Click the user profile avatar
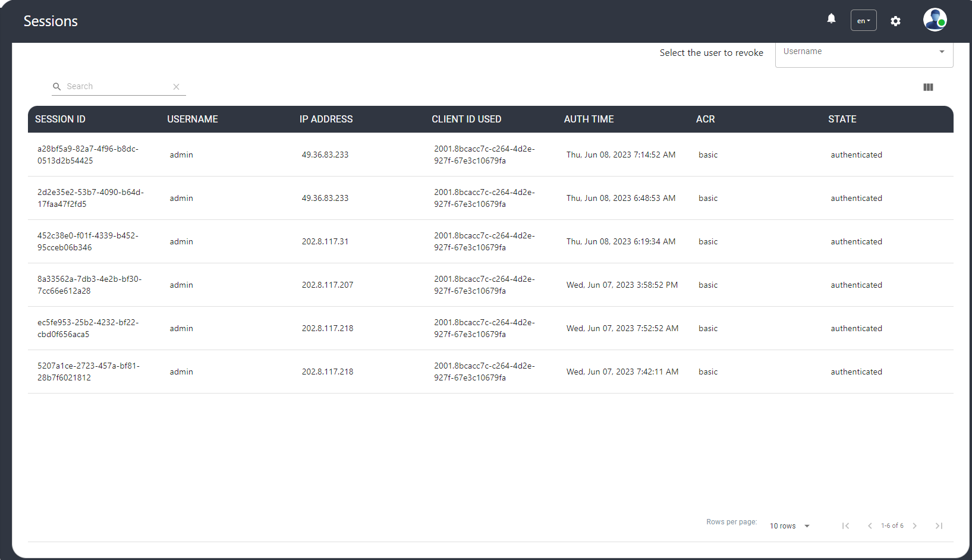This screenshot has width=972, height=560. coord(935,20)
